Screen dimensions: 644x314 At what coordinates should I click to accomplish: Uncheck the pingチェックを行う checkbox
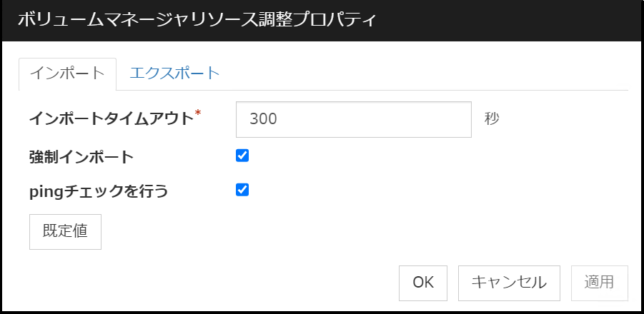[x=242, y=190]
